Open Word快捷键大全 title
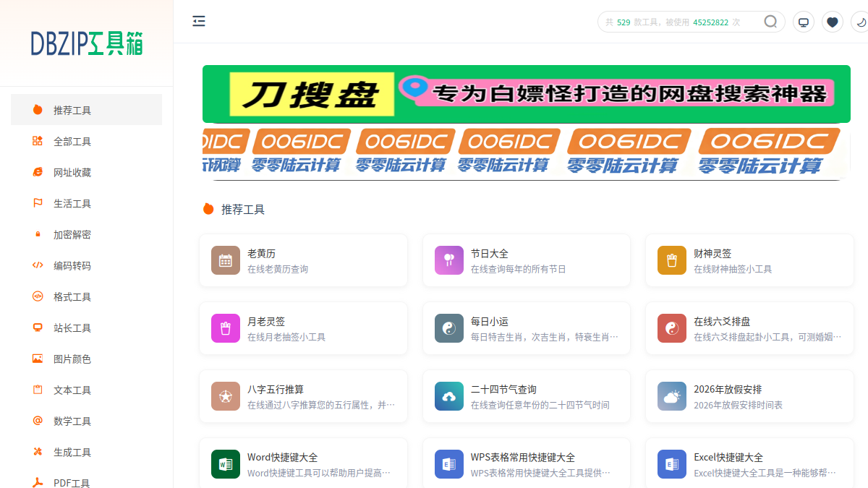The image size is (868, 488). tap(282, 458)
